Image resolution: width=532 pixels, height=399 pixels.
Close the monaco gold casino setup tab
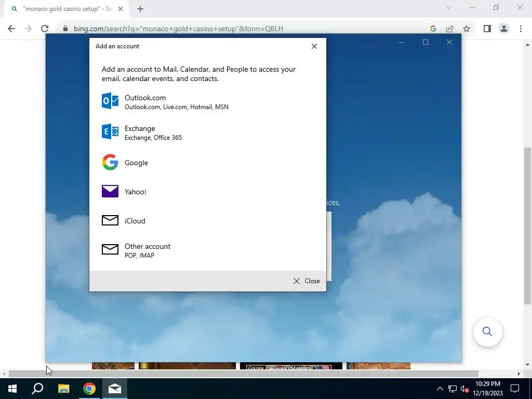pos(121,9)
